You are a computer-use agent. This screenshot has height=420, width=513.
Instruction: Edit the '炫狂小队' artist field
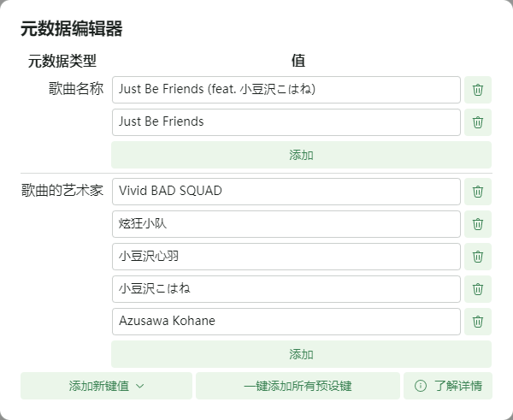pos(286,224)
